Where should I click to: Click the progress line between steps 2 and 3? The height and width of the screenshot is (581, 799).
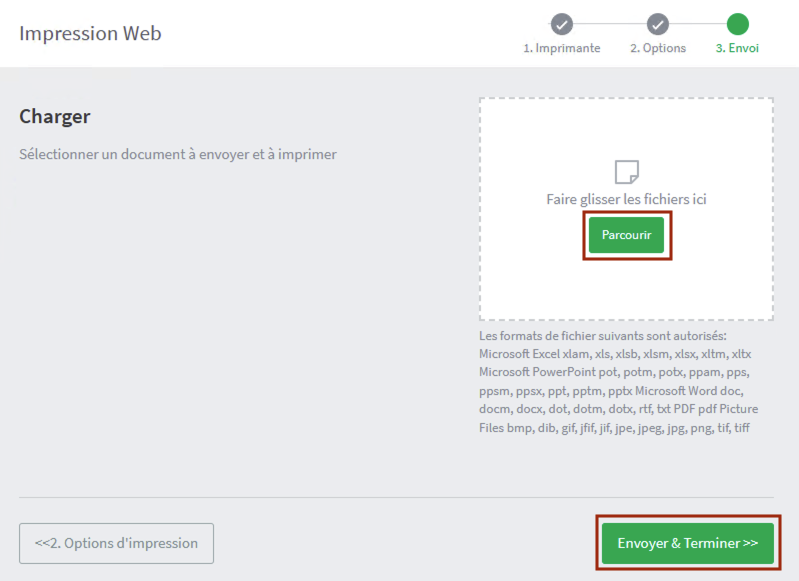point(698,24)
